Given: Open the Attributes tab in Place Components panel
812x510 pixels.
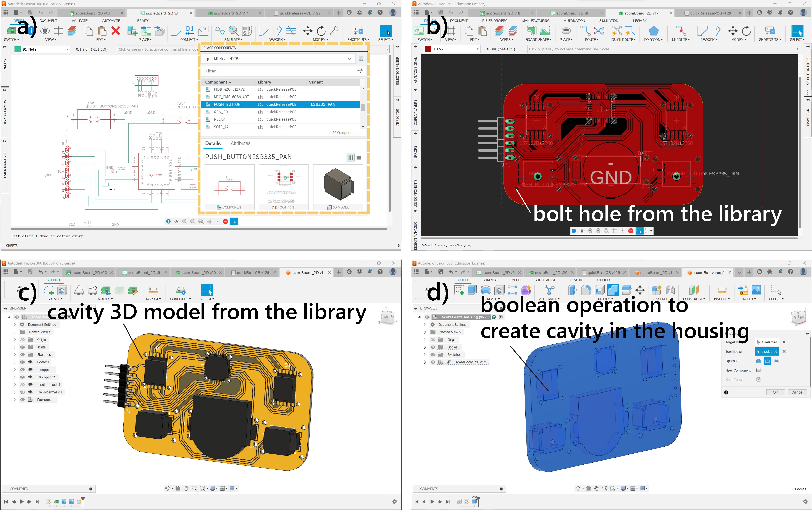Looking at the screenshot, I should click(x=241, y=143).
